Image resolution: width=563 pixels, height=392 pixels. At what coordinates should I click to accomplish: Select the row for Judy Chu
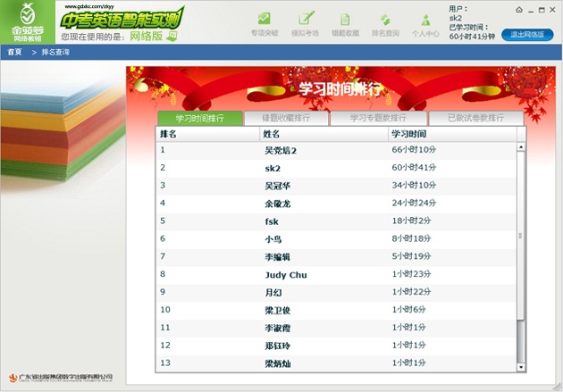pos(336,275)
